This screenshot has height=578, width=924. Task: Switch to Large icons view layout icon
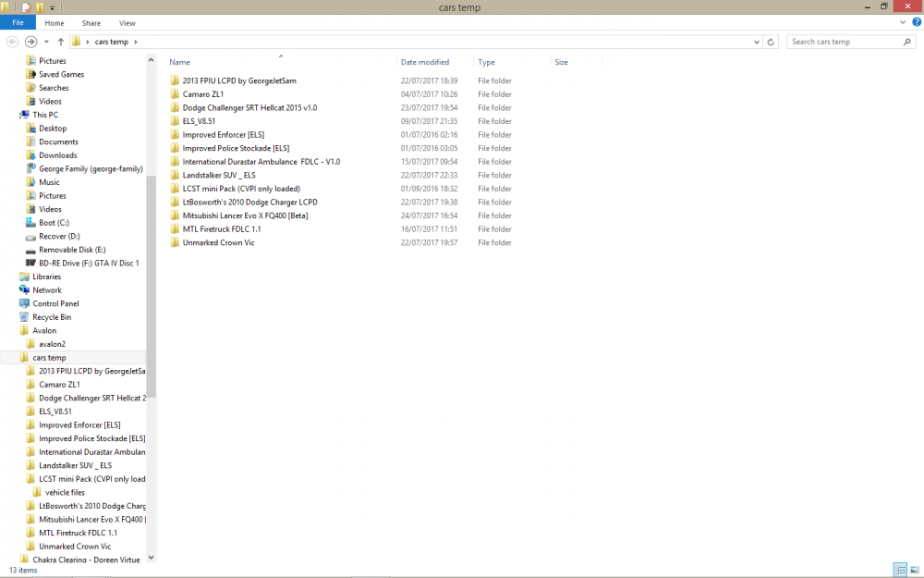914,570
